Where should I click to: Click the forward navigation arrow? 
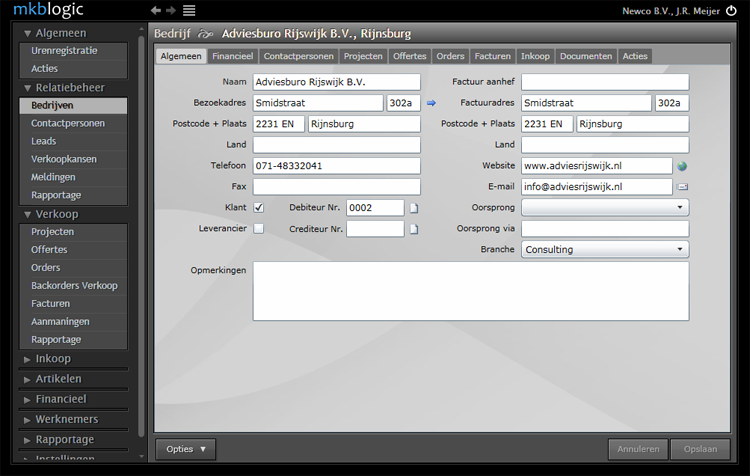[171, 10]
